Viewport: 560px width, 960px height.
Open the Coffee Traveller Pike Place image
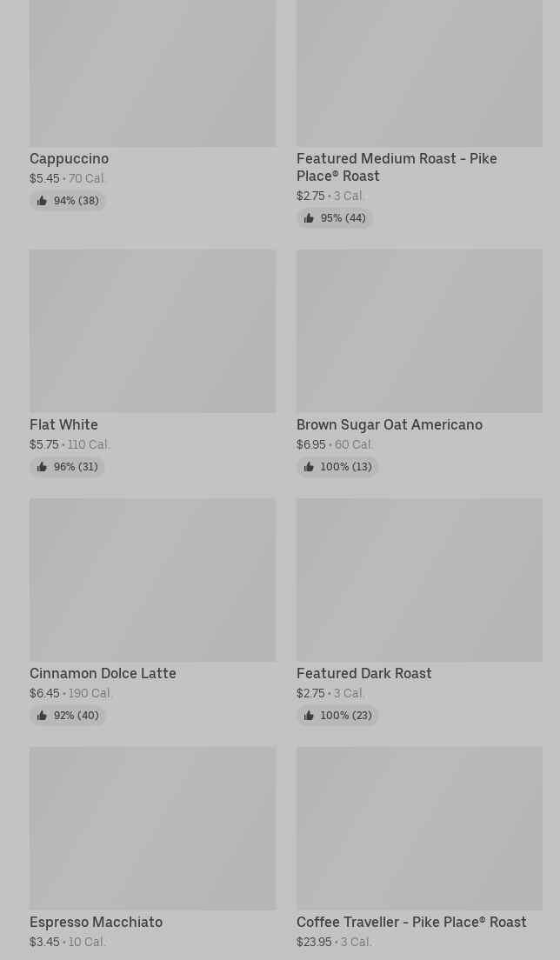coord(419,828)
